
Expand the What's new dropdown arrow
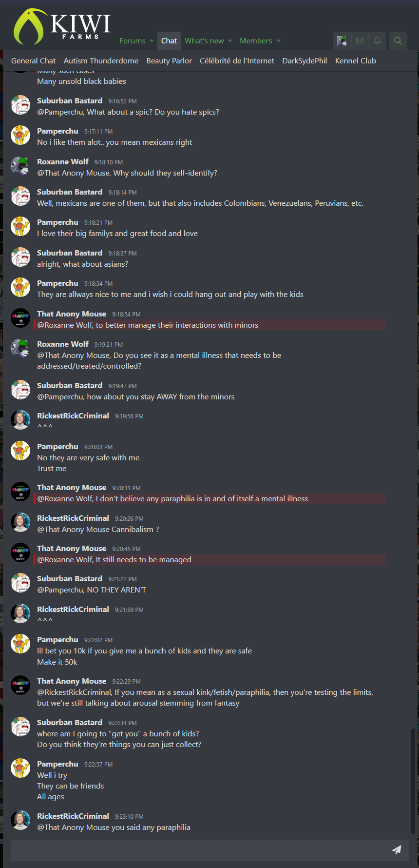click(x=230, y=41)
